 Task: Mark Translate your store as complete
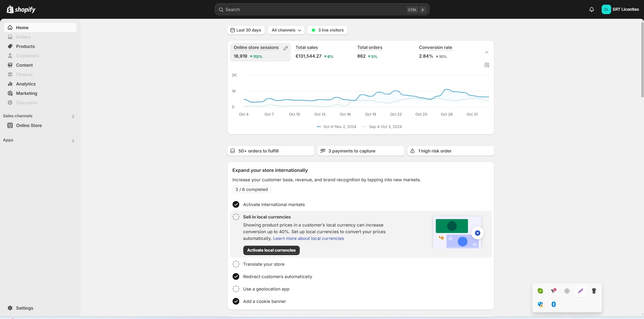(236, 264)
